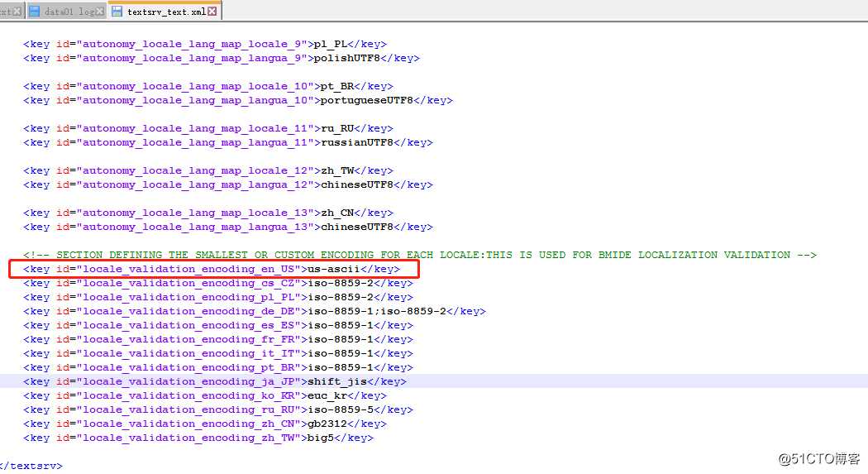Click the save-state icon on the textsrv_text.xml tab
868x474 pixels.
coord(117,11)
